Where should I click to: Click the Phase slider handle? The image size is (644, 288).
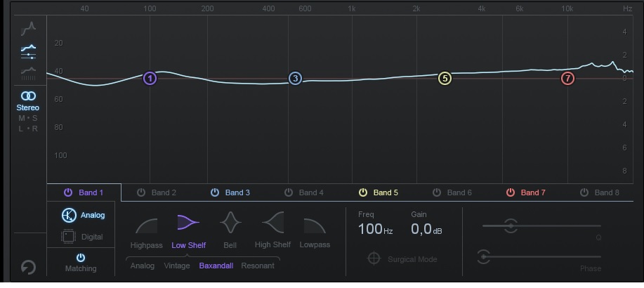click(485, 257)
